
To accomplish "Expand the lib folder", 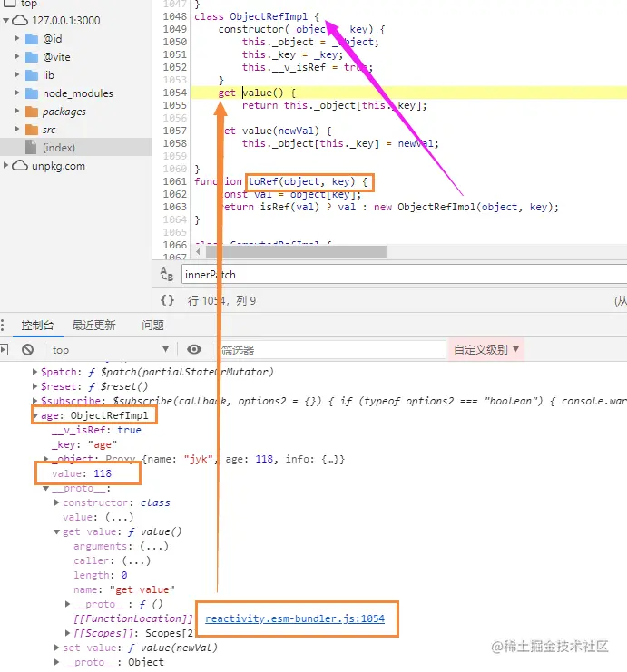I will tap(16, 74).
